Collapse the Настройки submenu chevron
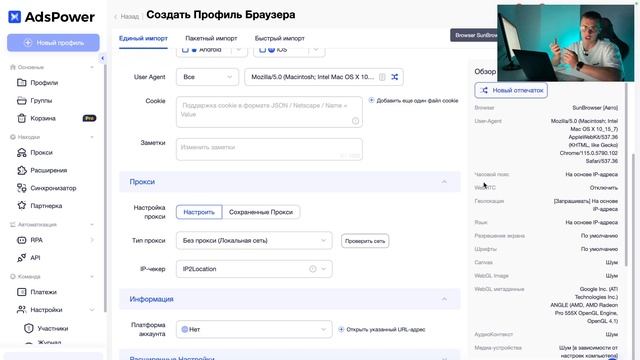The height and width of the screenshot is (360, 640). [x=92, y=310]
